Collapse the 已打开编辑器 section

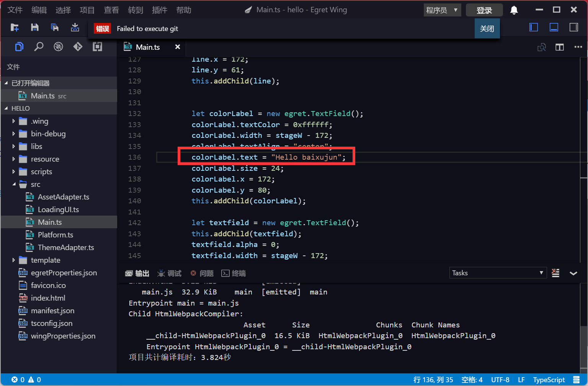coord(59,83)
